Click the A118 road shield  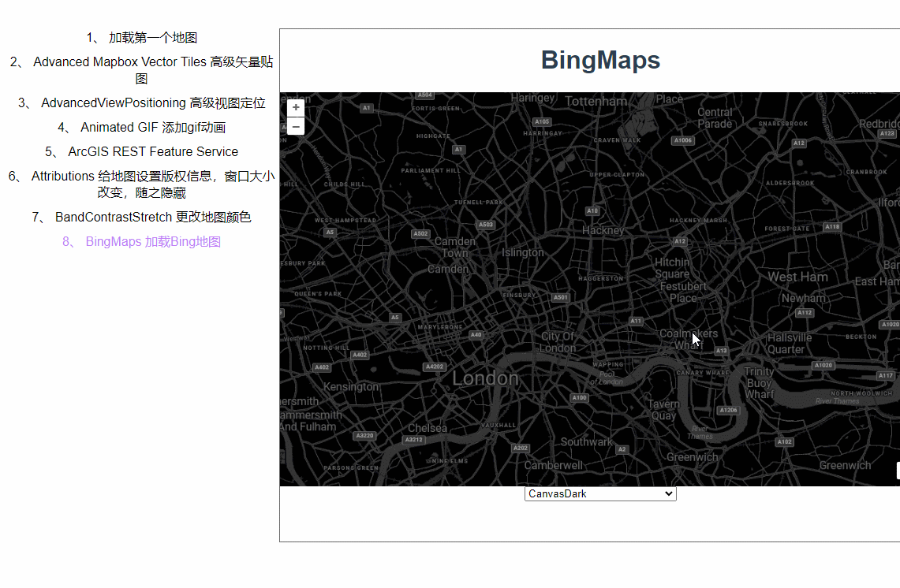click(832, 226)
